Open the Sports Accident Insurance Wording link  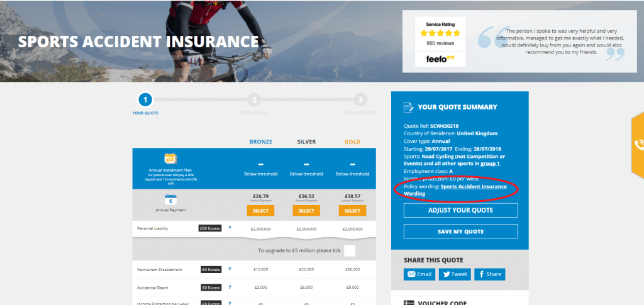455,190
